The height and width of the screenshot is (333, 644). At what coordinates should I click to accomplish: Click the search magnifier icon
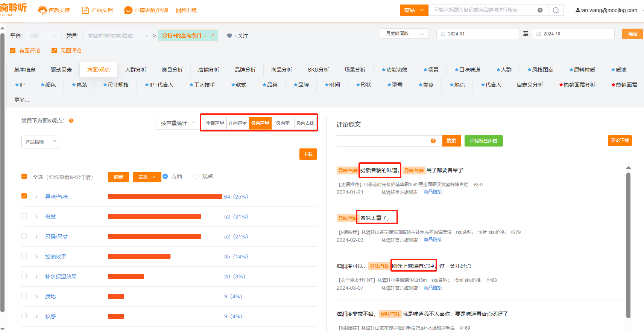[x=556, y=10]
